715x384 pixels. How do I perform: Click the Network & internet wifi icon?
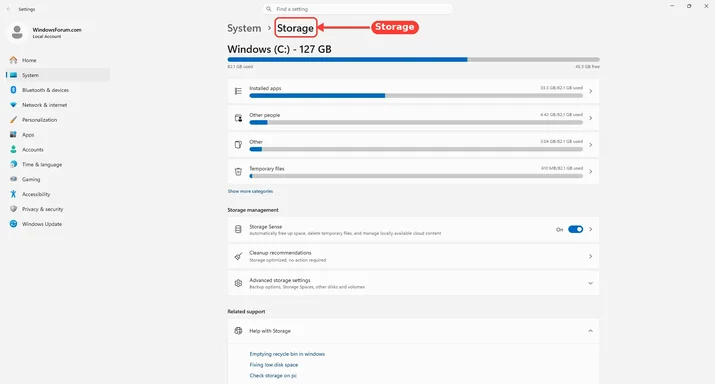coord(13,105)
